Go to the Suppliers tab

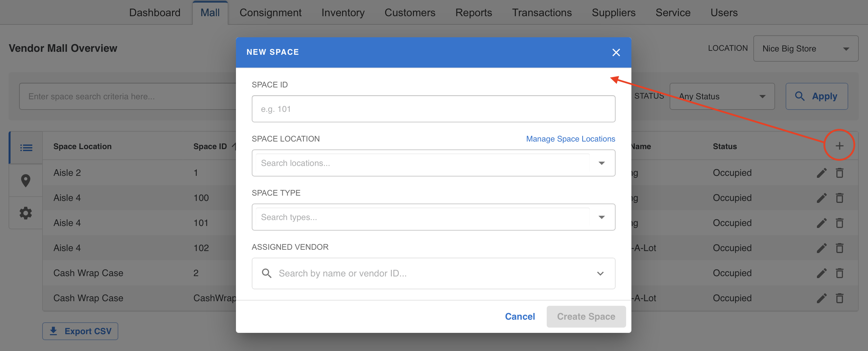pos(613,13)
